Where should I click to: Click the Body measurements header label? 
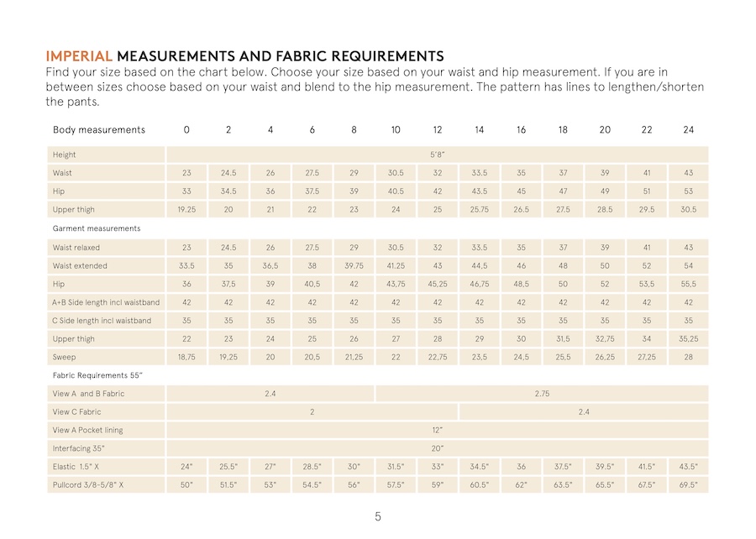[99, 130]
